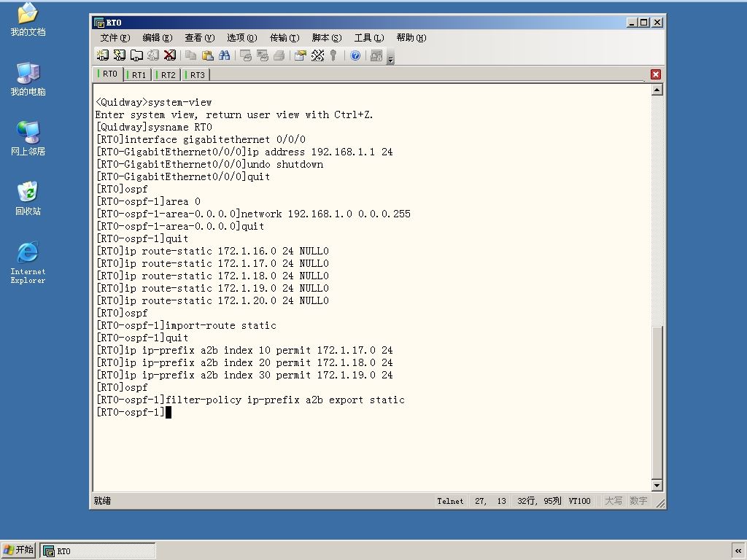The image size is (747, 560).
Task: Open the 编辑(E) menu
Action: [x=158, y=38]
